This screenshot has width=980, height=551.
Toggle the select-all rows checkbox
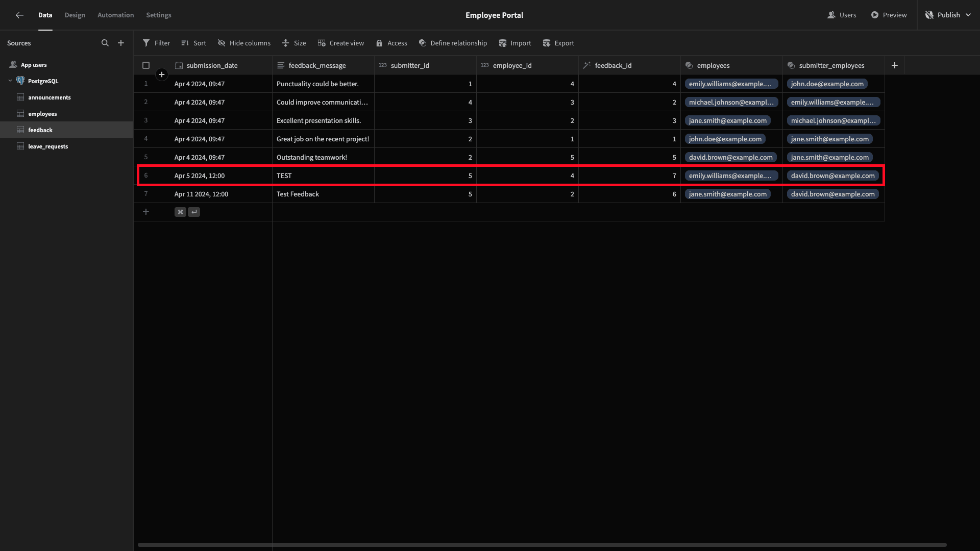click(146, 65)
